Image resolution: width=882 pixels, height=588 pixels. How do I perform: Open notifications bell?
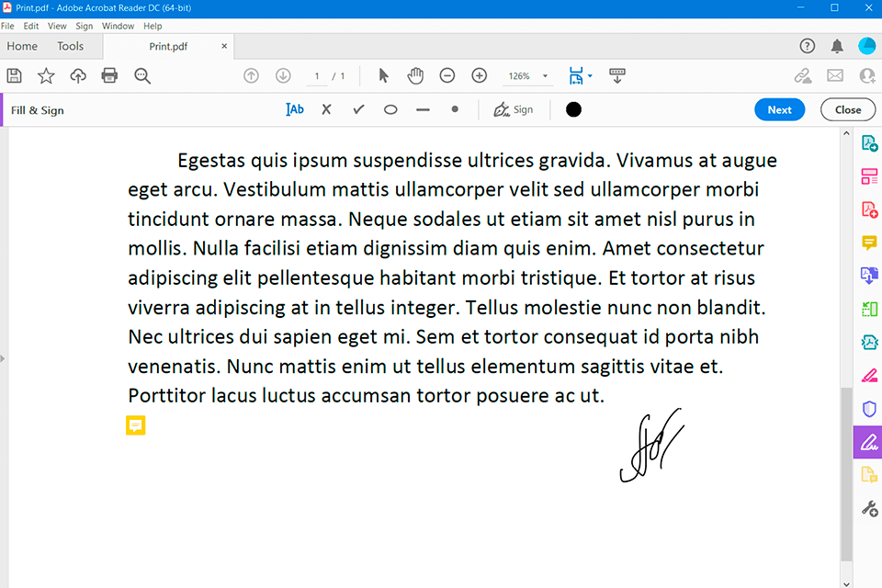837,46
